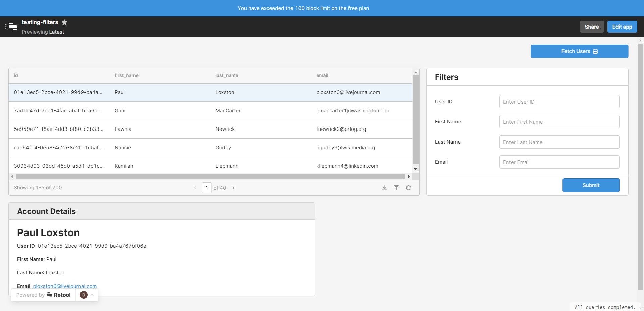Click the previous table page arrow
644x311 pixels.
195,188
